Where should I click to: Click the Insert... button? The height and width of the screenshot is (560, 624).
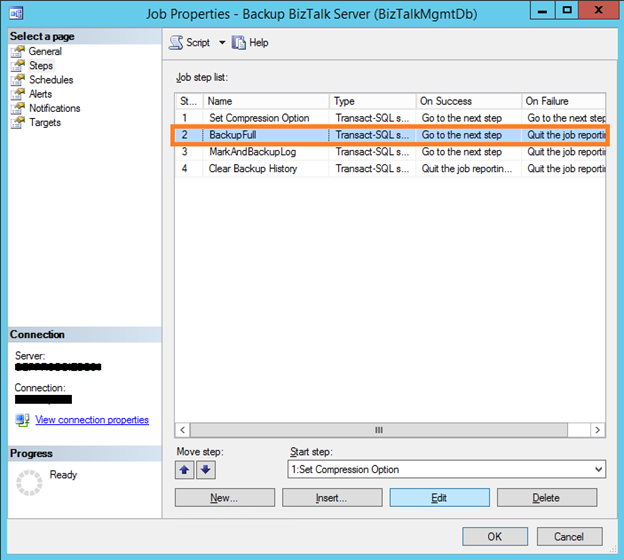click(x=332, y=498)
